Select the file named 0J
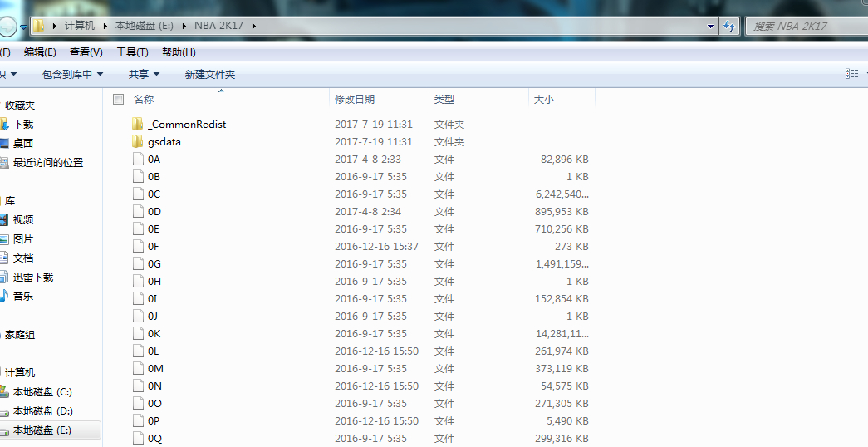 tap(152, 317)
